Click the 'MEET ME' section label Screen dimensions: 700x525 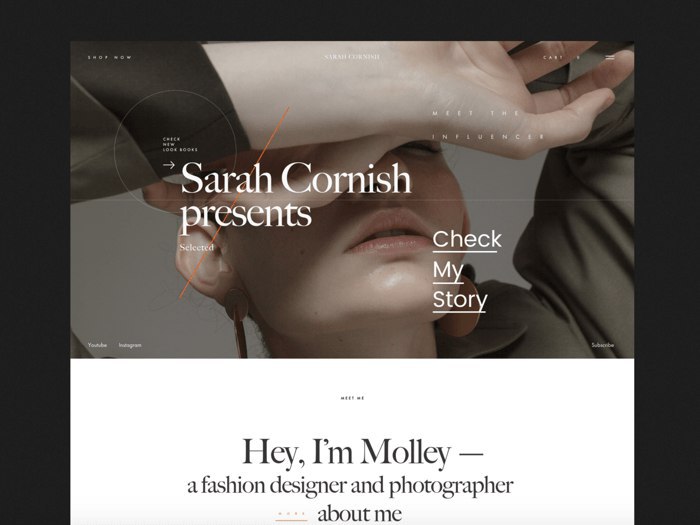coord(353,398)
